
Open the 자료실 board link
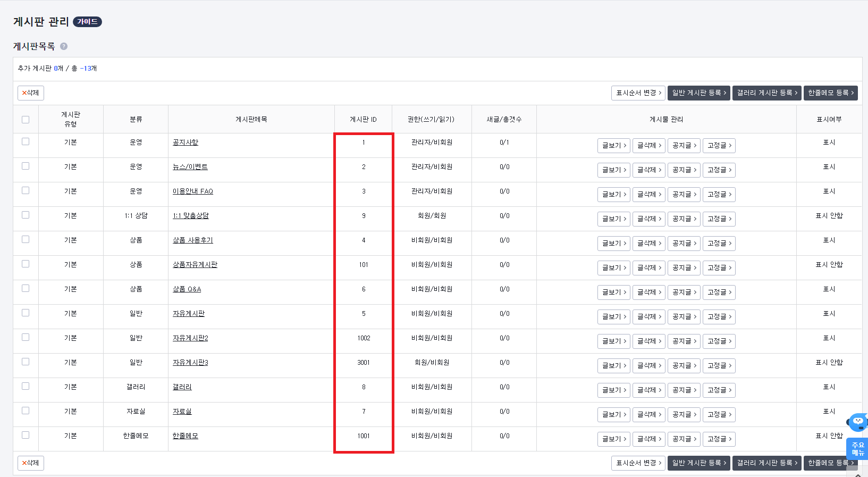pos(182,412)
